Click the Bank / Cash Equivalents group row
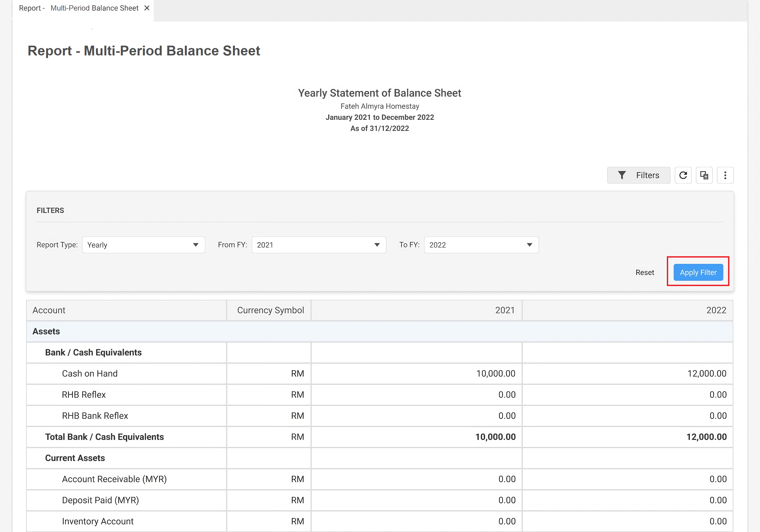 (x=380, y=353)
